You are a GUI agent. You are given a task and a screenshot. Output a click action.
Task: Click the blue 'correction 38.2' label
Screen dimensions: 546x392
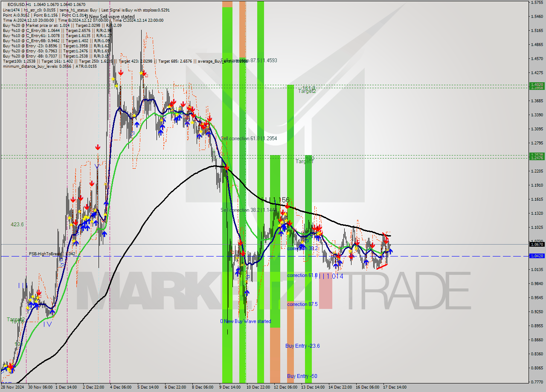(x=302, y=248)
